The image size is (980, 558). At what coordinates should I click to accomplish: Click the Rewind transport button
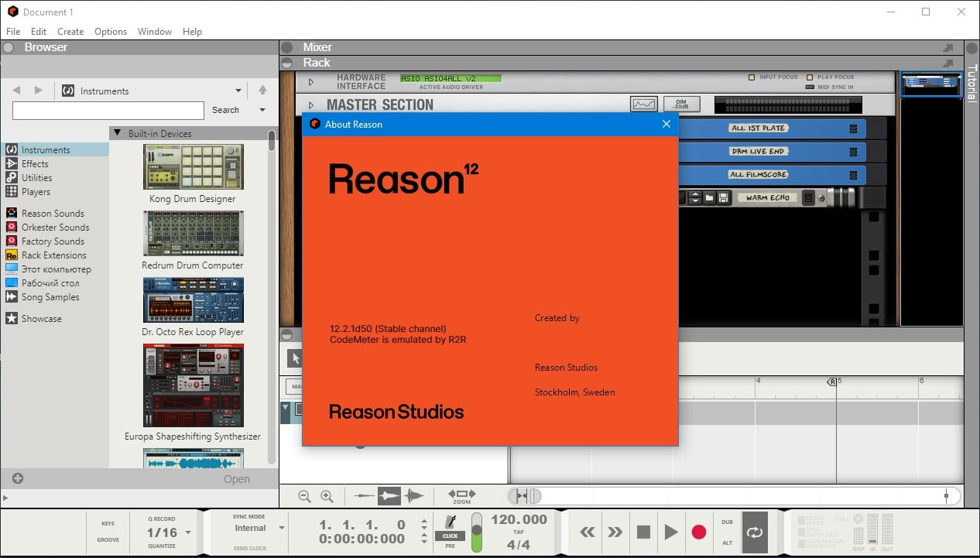click(588, 532)
